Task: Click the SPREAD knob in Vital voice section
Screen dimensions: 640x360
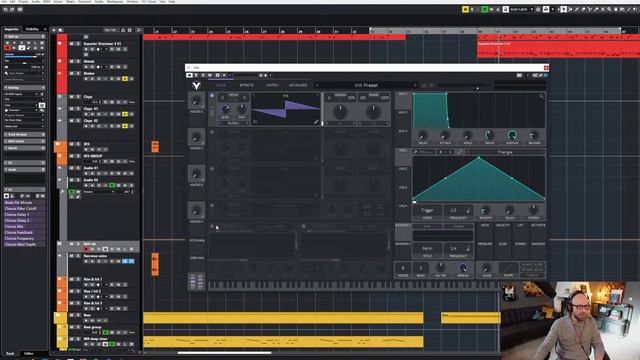Action: (463, 267)
